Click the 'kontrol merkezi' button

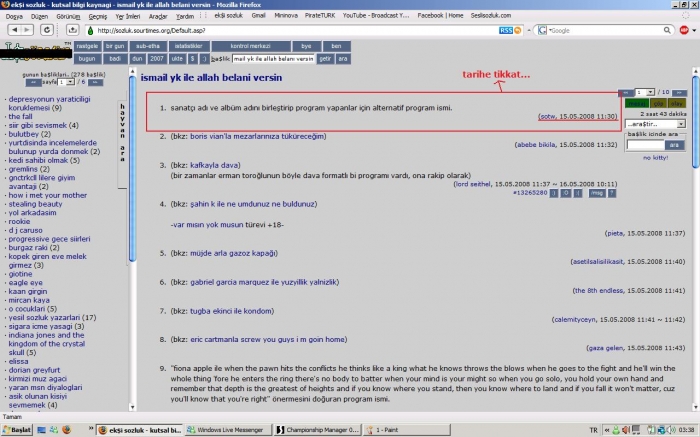pyautogui.click(x=250, y=46)
